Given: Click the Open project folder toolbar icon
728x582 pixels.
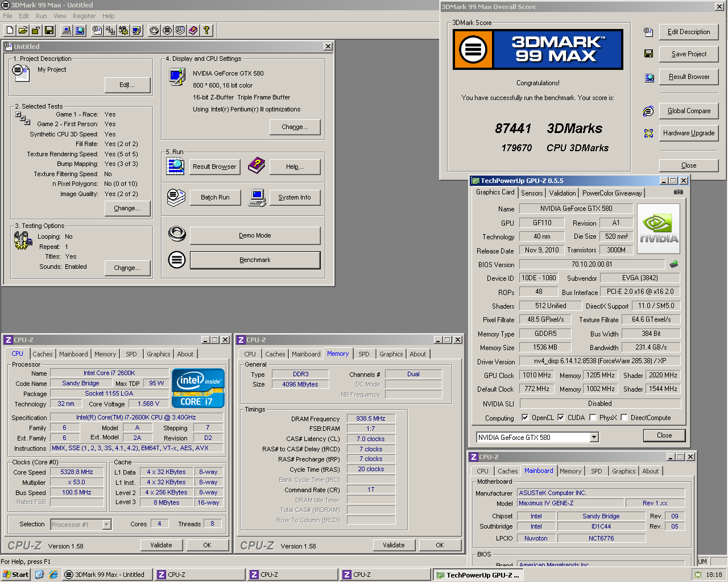Looking at the screenshot, I should click(x=23, y=30).
